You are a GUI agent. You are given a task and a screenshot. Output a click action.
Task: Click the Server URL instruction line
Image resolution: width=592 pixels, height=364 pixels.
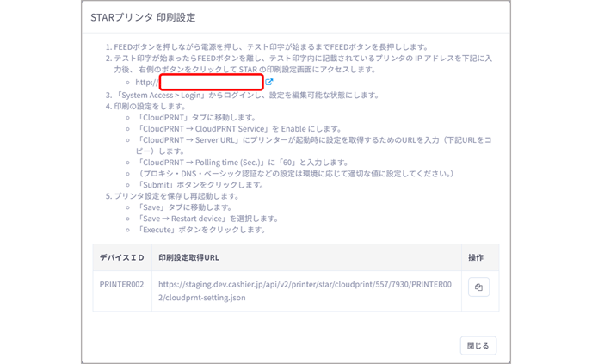(314, 145)
